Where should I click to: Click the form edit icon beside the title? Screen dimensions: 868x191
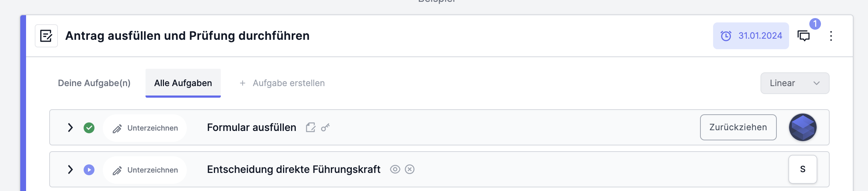pos(46,36)
